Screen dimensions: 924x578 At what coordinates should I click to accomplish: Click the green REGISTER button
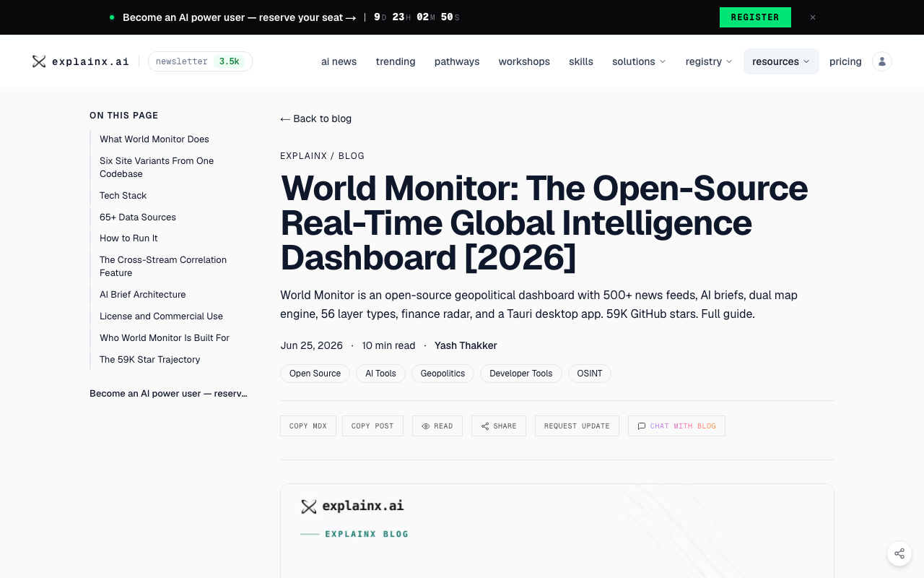pos(755,17)
